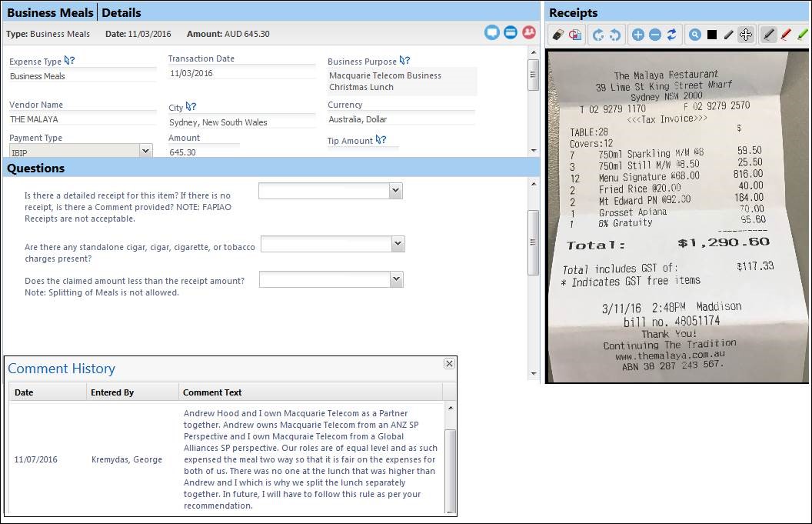Open the Payment Type dropdown
Screen dimensions: 812x524
(x=146, y=152)
